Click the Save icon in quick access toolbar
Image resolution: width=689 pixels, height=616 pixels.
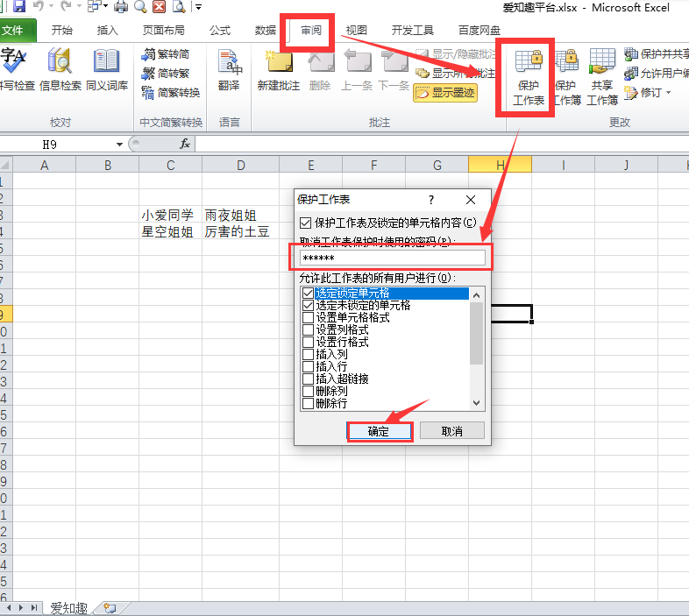(x=19, y=6)
